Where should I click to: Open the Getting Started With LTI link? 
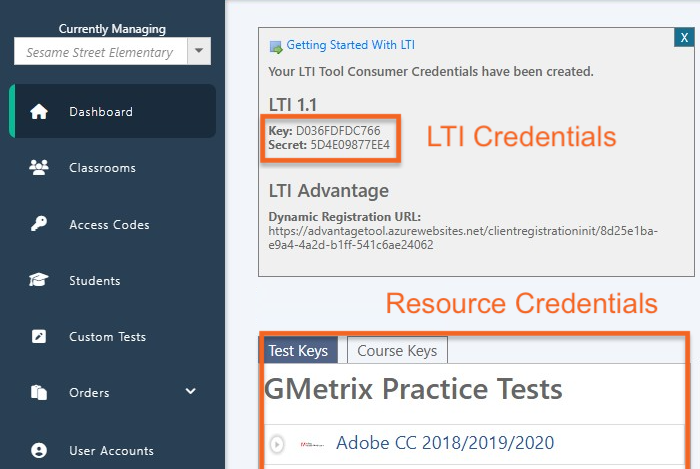(350, 45)
